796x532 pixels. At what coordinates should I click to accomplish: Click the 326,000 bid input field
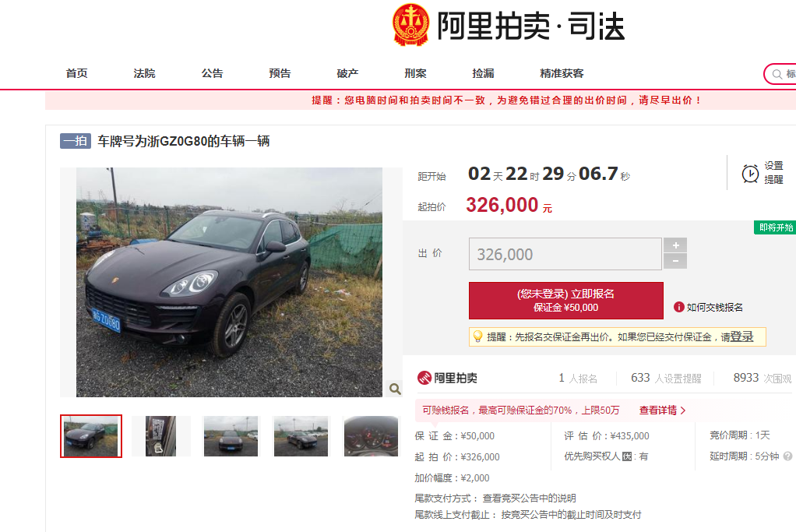(x=565, y=254)
